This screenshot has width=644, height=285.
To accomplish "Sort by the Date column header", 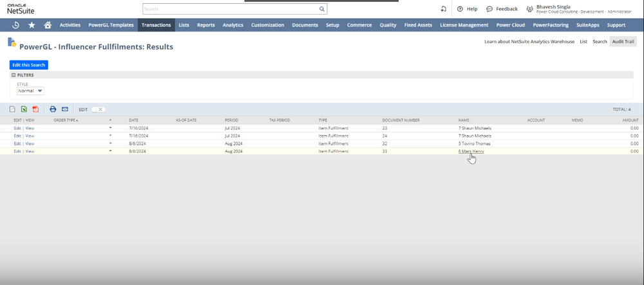I will [x=133, y=120].
